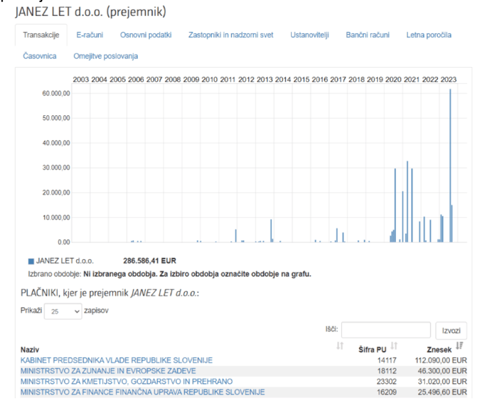
Task: Click the Šifra PU value 23302
Action: pos(387,381)
